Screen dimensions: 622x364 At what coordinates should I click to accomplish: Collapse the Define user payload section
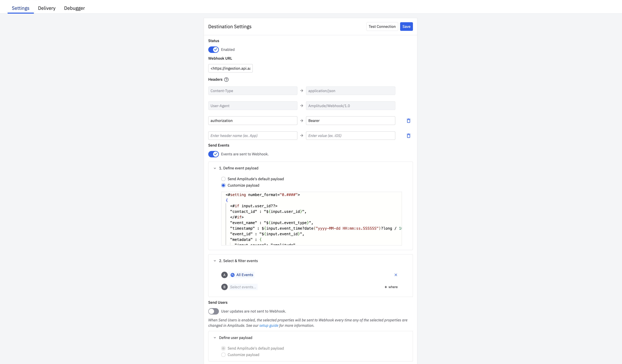click(x=215, y=338)
